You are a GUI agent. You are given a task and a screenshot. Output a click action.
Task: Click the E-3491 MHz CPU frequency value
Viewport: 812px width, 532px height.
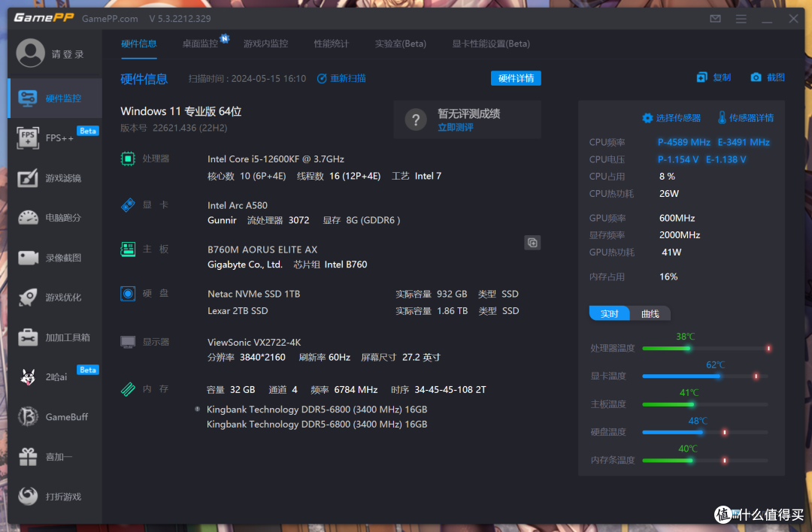(743, 142)
